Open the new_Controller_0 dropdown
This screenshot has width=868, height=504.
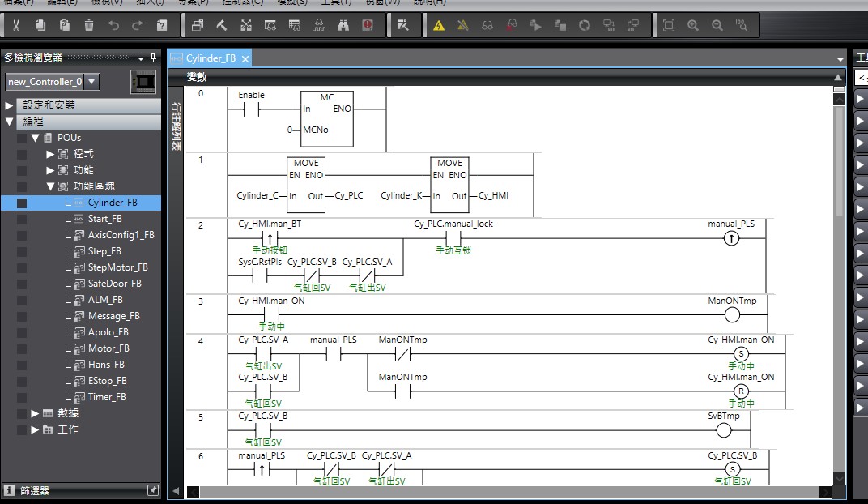tap(92, 82)
